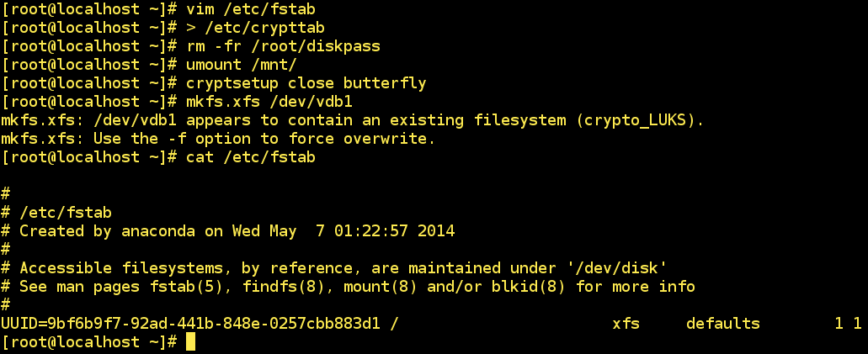Click the "fstab(5)" man page reference
868x354 pixels.
(x=201, y=287)
